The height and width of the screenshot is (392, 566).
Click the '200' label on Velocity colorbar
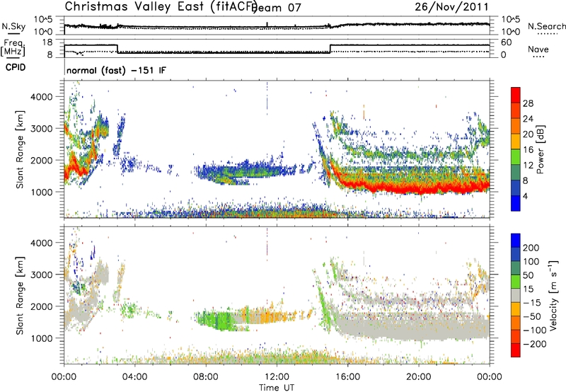[531, 248]
